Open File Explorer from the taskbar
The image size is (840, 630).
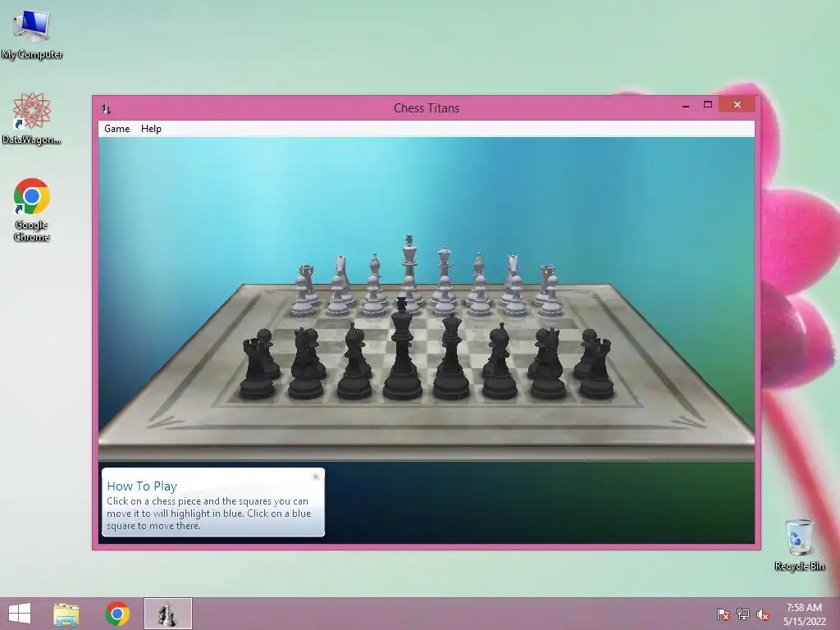66,614
